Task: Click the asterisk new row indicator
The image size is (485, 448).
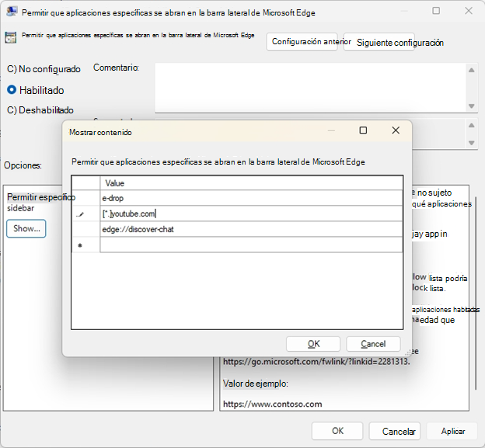Action: [80, 245]
